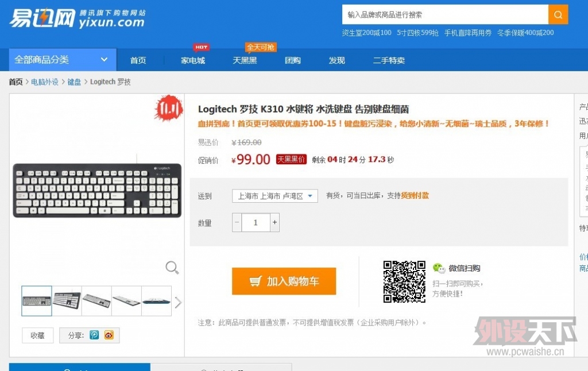
Task: Click the 货到付款 link
Action: 415,195
